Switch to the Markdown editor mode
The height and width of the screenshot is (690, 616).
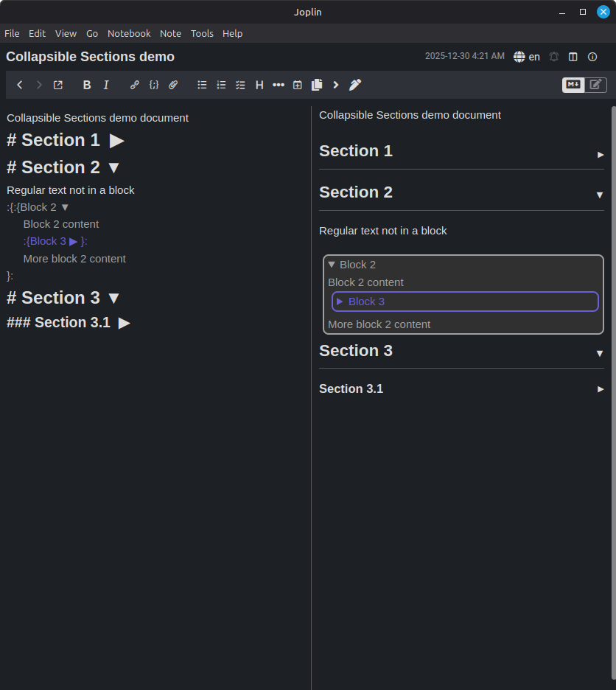(573, 85)
